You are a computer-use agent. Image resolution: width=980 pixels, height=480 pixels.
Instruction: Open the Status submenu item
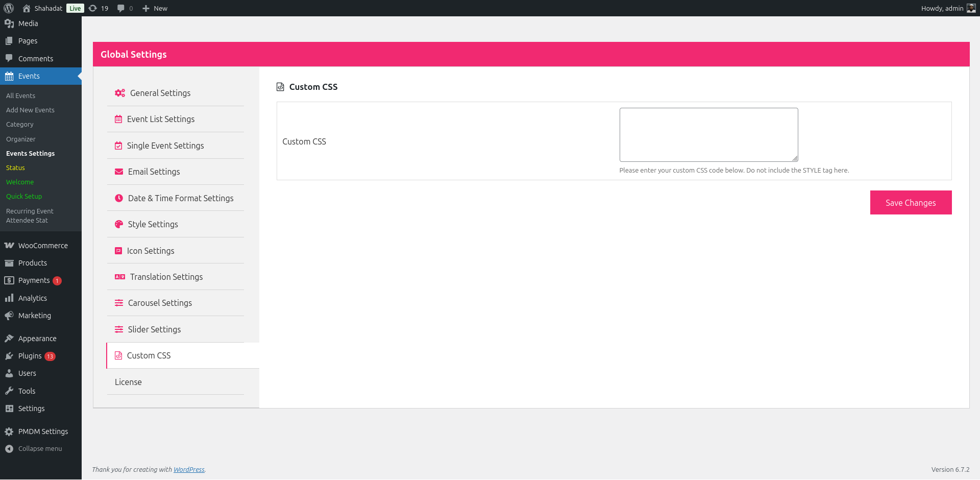click(x=15, y=167)
